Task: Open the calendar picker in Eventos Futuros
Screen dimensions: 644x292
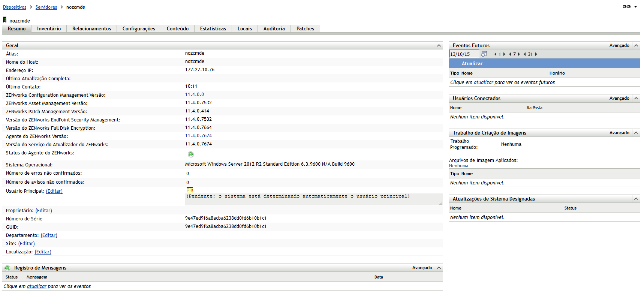Action: pos(484,54)
